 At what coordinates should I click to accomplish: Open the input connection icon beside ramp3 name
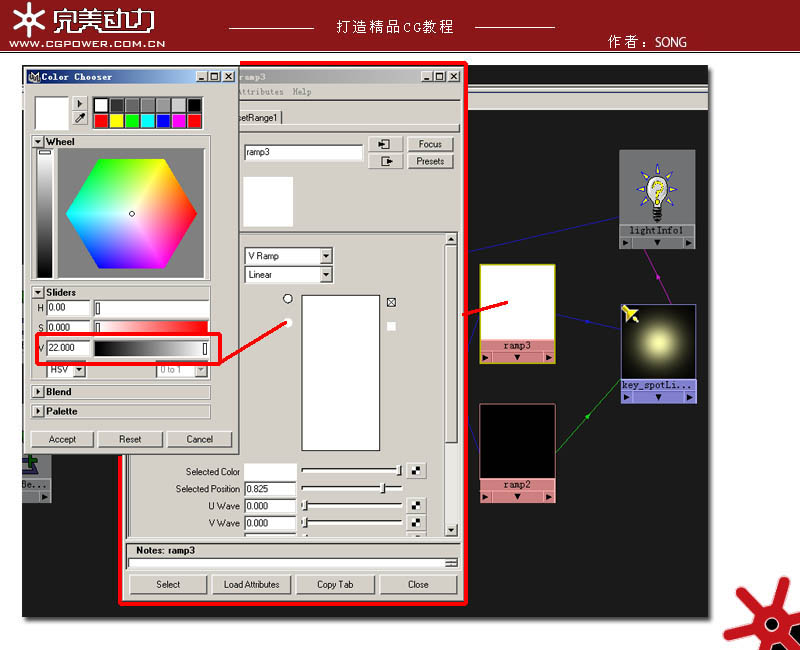[385, 144]
